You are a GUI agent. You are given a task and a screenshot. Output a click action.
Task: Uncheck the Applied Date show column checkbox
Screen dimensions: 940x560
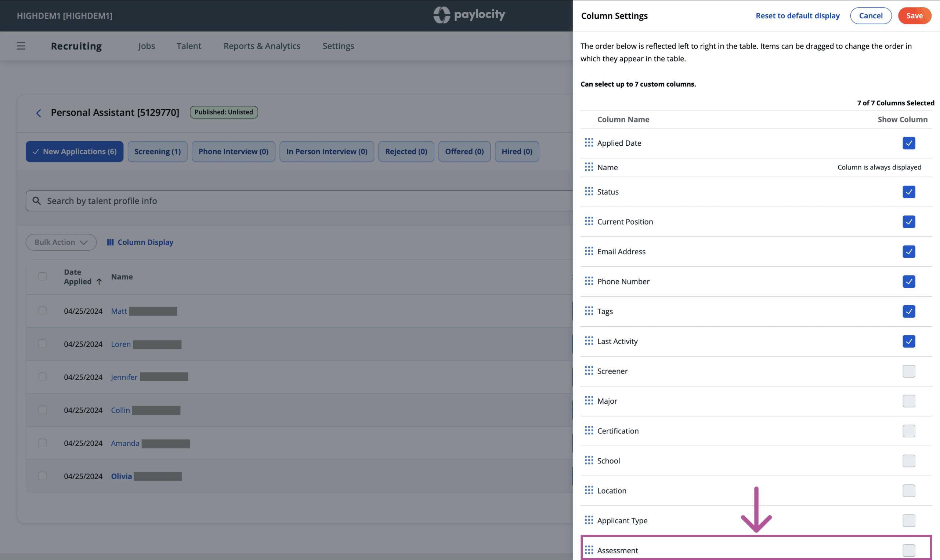tap(909, 143)
